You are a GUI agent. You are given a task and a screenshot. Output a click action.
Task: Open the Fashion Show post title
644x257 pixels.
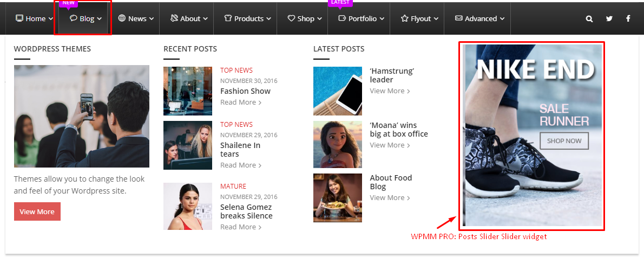[245, 91]
